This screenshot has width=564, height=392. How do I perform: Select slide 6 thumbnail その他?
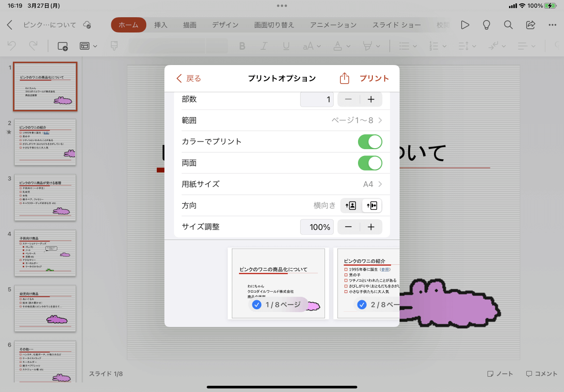(x=45, y=361)
